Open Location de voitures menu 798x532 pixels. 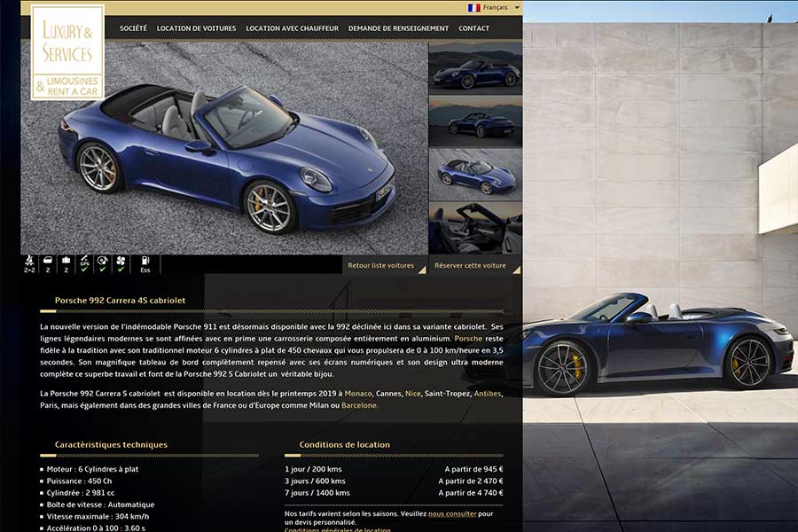coord(197,28)
